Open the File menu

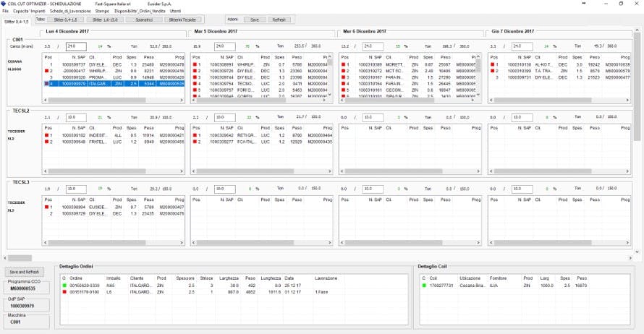click(5, 11)
